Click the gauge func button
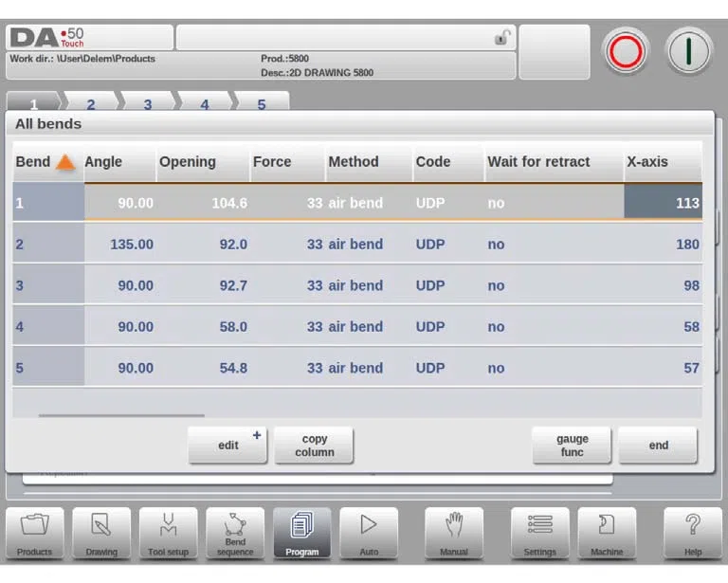This screenshot has width=728, height=583. [572, 446]
